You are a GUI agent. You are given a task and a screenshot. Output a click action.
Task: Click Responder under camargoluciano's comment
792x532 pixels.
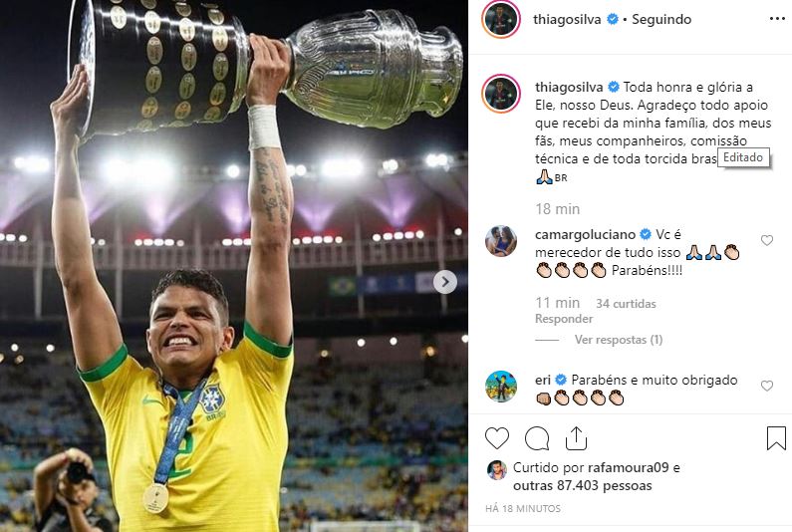coord(564,319)
